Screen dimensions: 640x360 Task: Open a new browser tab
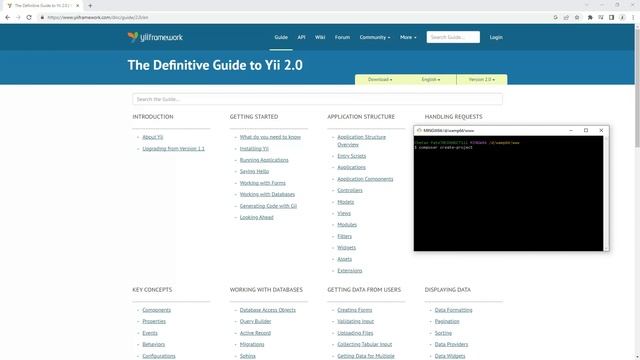tap(90, 6)
